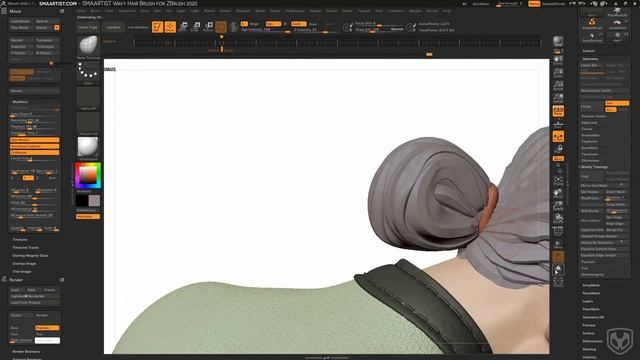
Task: Open the current brush thumbnail picker
Action: [88, 46]
